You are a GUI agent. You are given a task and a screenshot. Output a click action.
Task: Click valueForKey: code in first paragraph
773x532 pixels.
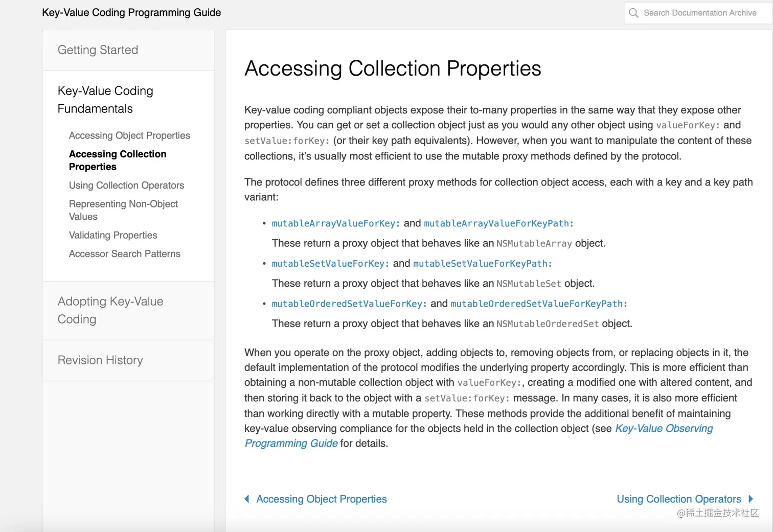688,125
